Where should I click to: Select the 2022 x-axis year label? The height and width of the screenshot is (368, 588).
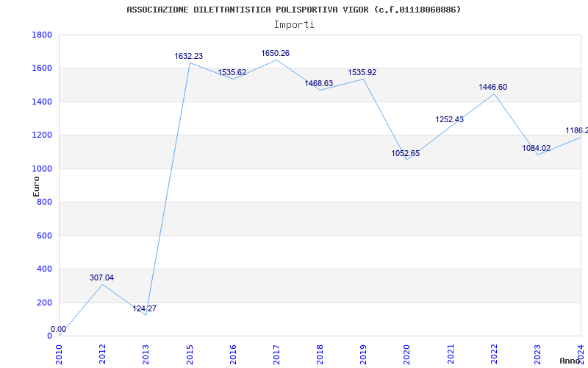493,353
